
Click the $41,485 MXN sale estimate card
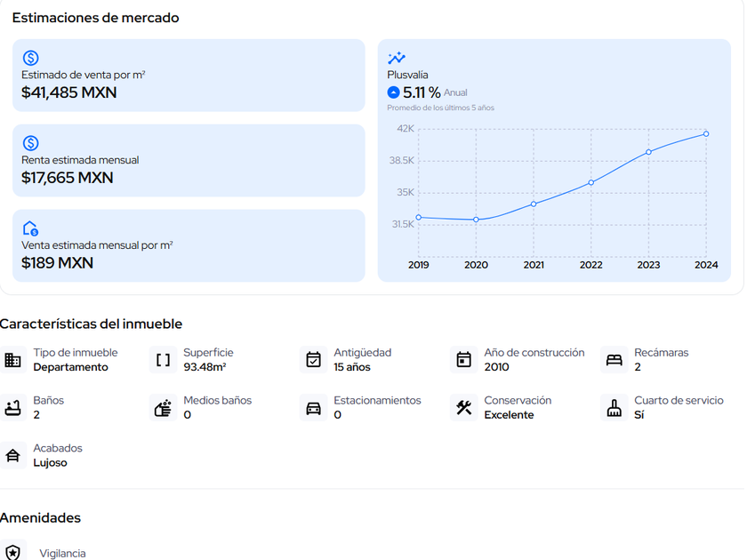click(x=189, y=76)
